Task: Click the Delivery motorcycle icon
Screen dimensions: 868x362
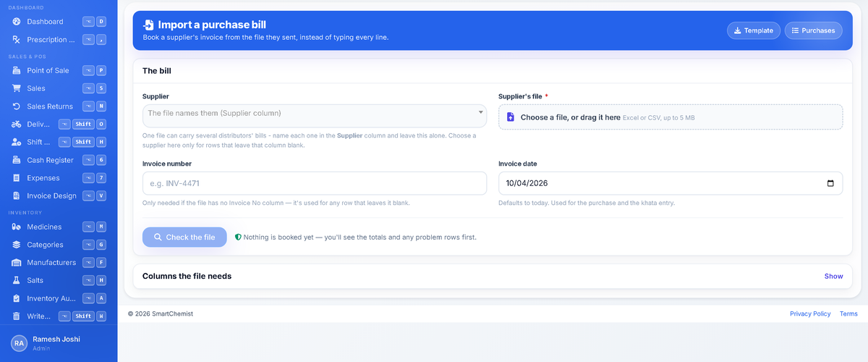Action: click(17, 124)
